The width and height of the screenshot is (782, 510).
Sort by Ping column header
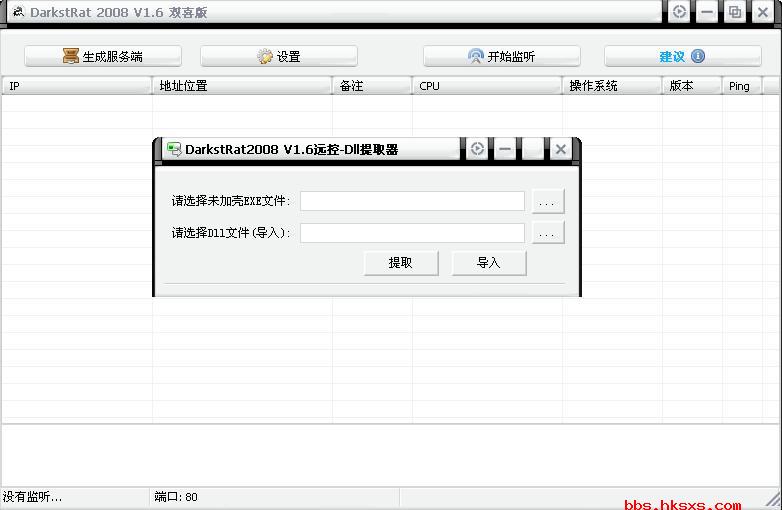[x=742, y=86]
